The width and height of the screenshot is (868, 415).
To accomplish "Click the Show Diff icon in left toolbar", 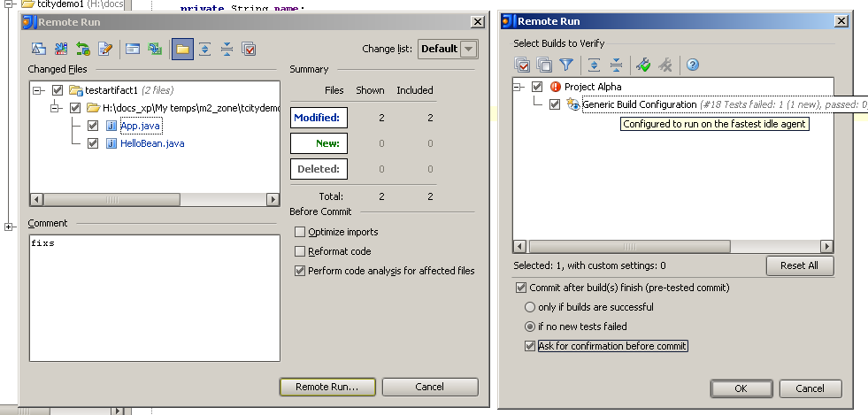I will (x=38, y=50).
